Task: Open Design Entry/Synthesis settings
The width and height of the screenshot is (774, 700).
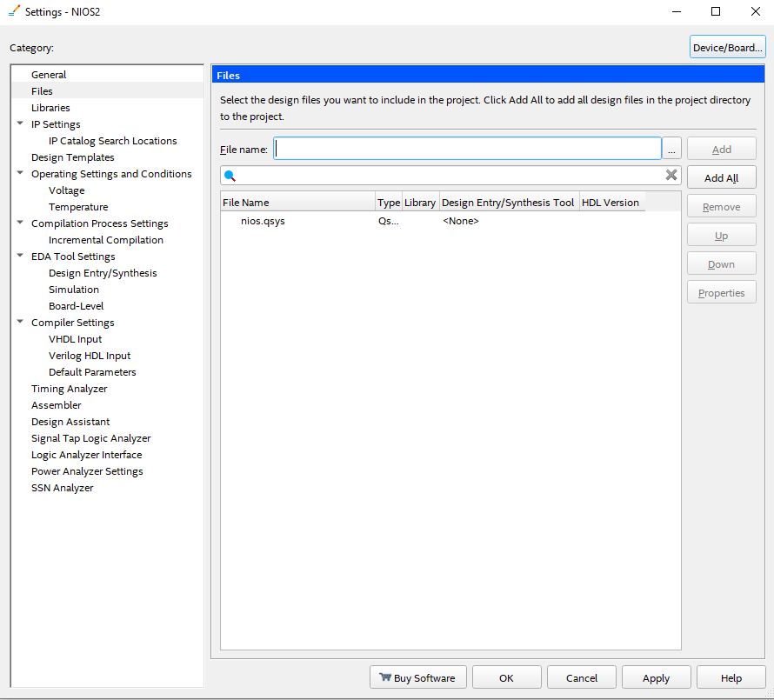Action: point(103,273)
